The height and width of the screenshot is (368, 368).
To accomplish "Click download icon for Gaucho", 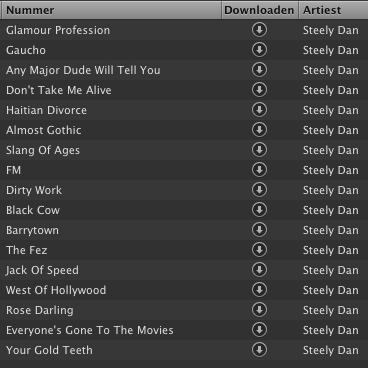I will [x=259, y=50].
